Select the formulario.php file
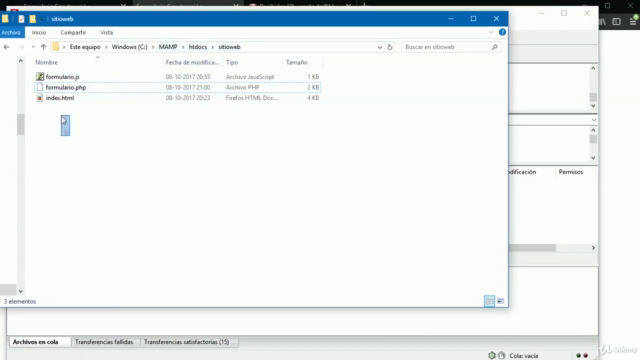 (x=66, y=87)
